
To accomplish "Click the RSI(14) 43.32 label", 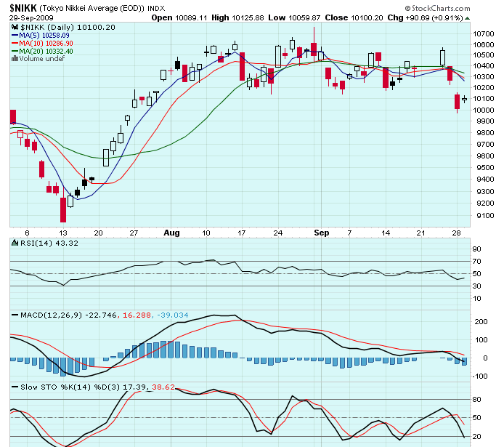I will click(49, 243).
